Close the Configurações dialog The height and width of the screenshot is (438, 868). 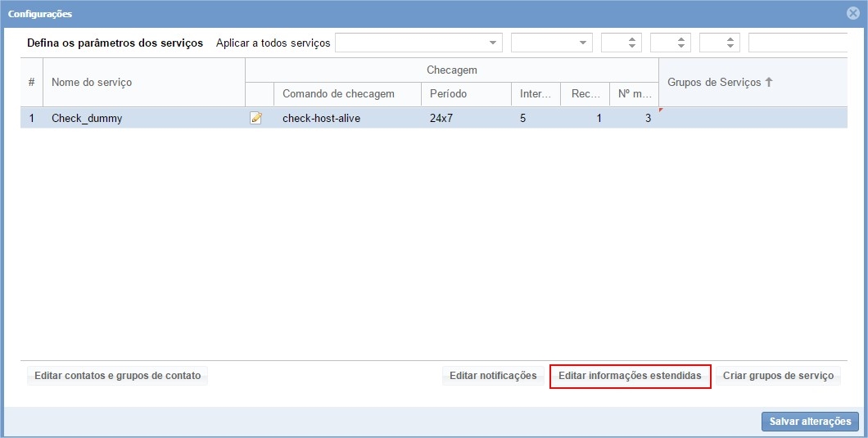click(x=853, y=13)
